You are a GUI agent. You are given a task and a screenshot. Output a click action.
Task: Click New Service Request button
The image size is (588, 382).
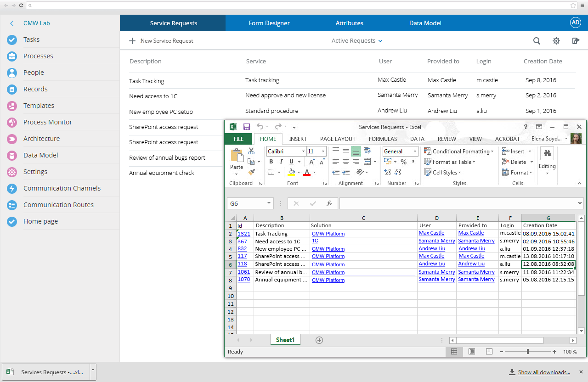[161, 41]
